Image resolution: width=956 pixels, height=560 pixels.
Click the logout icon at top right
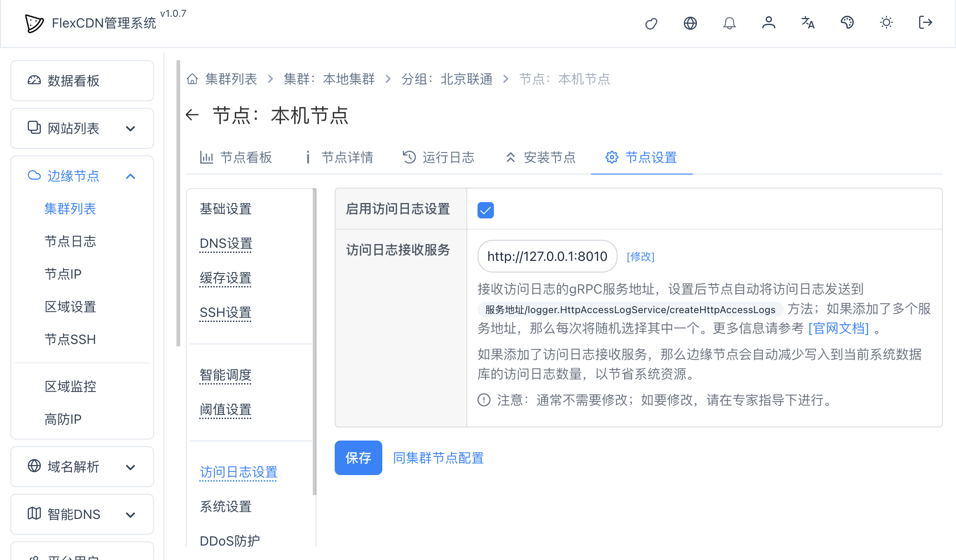point(925,23)
